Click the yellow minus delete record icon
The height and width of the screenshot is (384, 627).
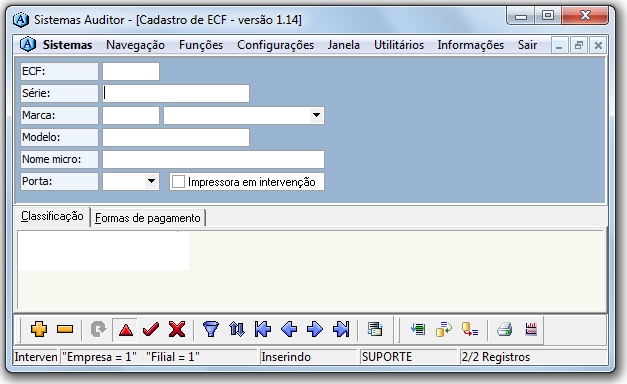click(x=65, y=329)
